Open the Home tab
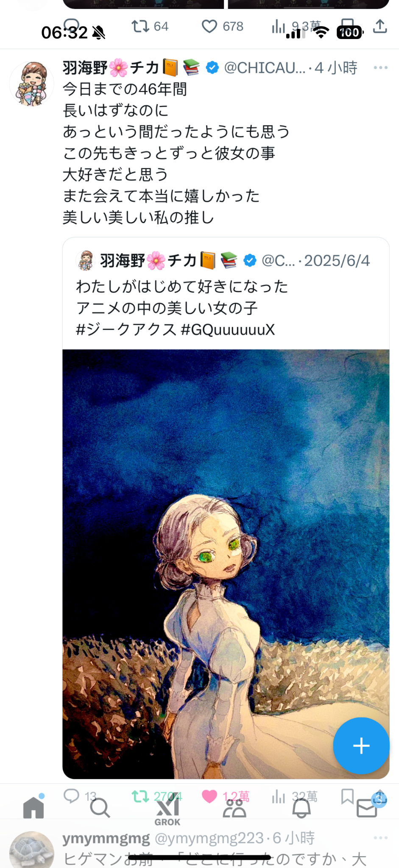Viewport: 399px width, 868px height. click(33, 807)
